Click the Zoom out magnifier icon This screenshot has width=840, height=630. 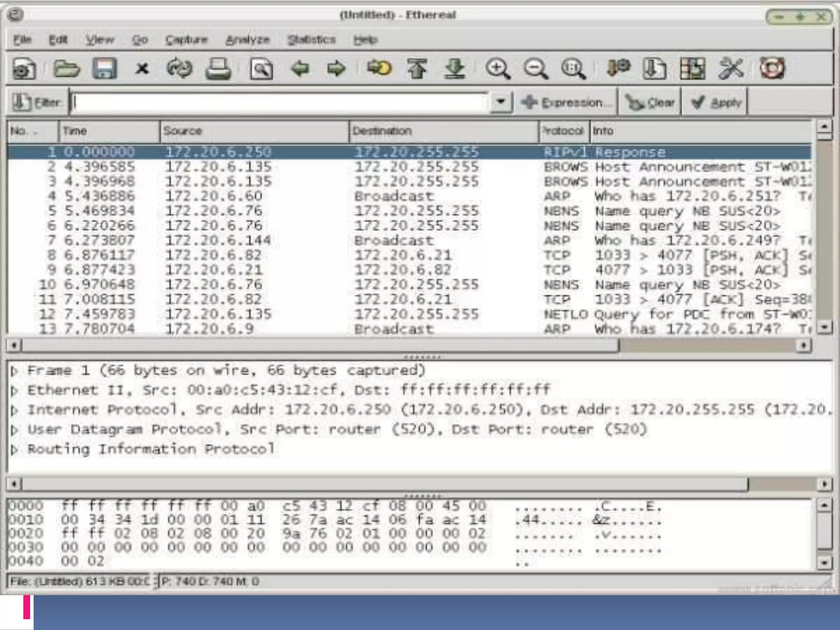(x=536, y=68)
